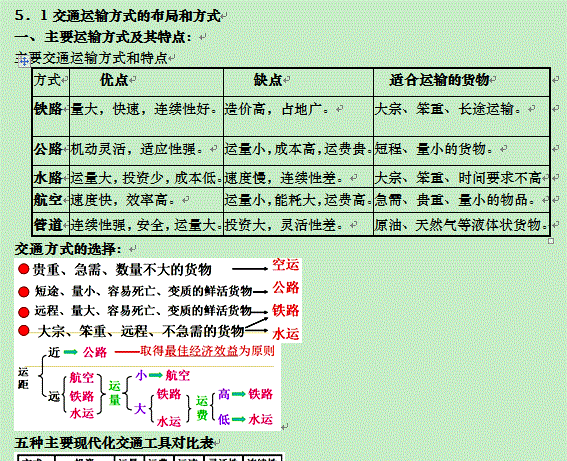Screen dimensions: 567x461
Task: Click the 缺点 column header cell
Action: [x=298, y=82]
